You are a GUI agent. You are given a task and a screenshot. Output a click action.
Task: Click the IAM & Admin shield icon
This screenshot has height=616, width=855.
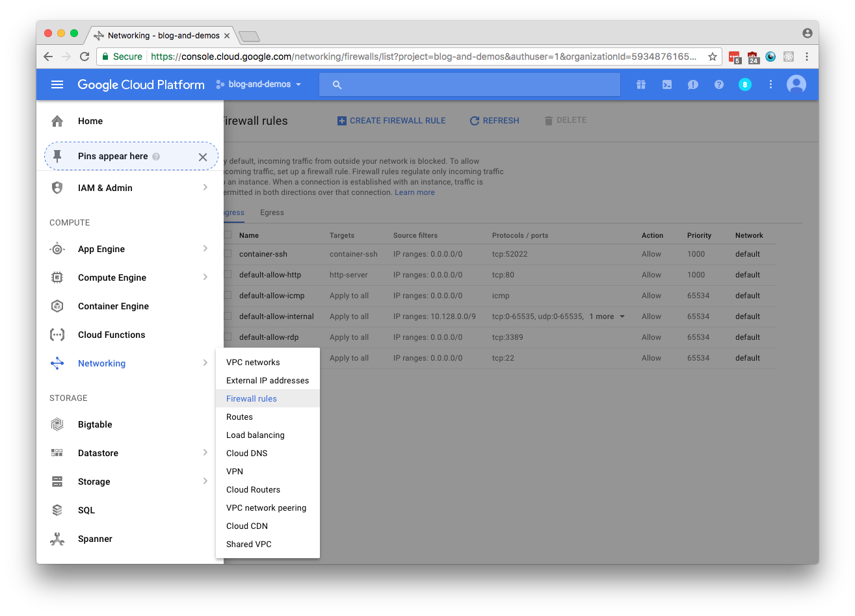click(x=57, y=188)
